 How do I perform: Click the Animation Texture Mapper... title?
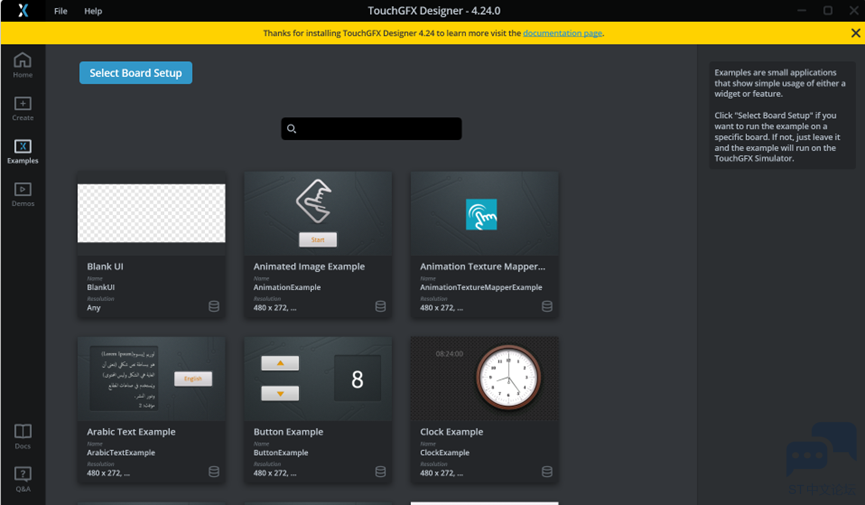coord(483,267)
